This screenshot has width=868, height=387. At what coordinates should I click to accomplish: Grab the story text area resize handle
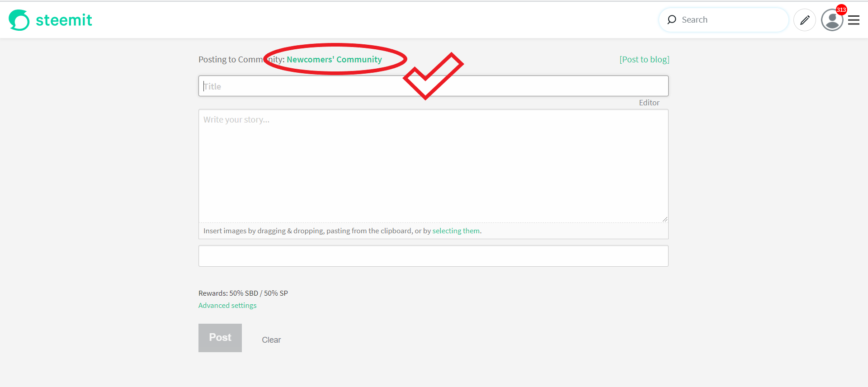coord(665,219)
